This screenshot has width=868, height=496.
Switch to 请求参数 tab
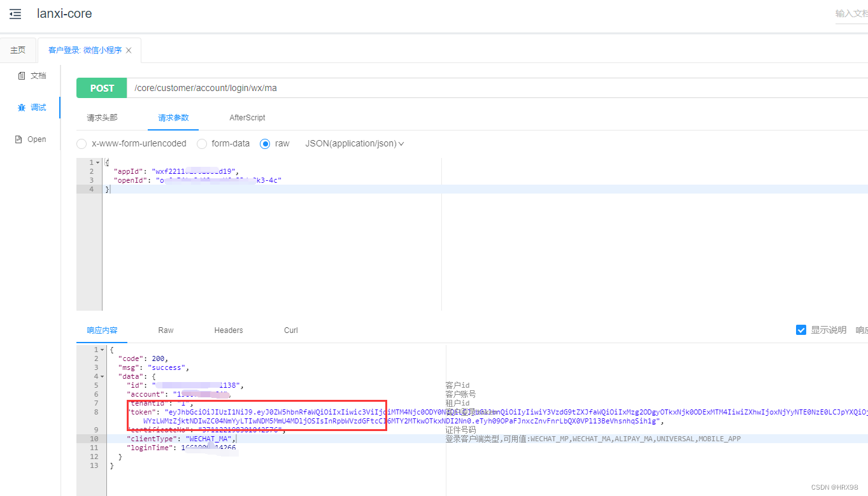[x=173, y=118]
